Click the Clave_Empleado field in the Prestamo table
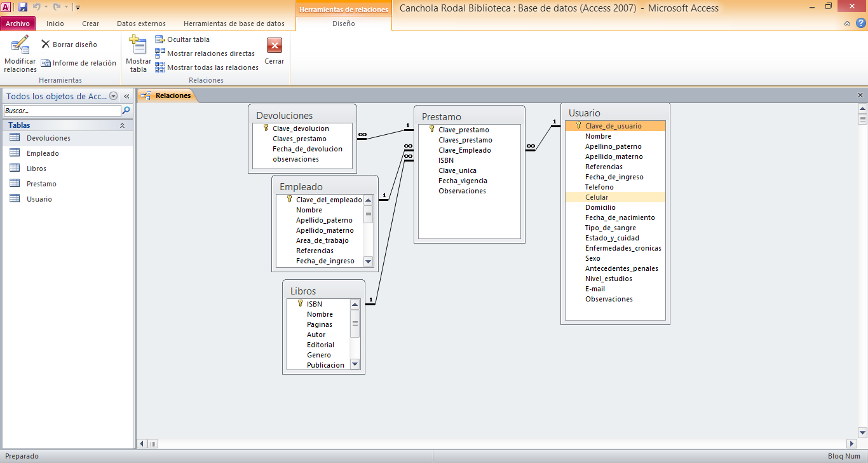 point(465,150)
